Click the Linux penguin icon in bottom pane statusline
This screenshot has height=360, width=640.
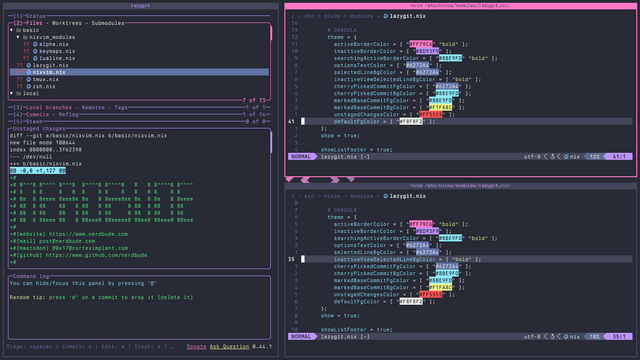coord(552,337)
